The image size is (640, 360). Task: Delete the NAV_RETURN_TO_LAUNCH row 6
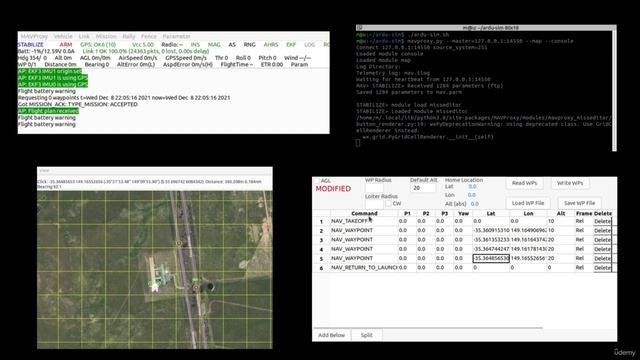602,268
